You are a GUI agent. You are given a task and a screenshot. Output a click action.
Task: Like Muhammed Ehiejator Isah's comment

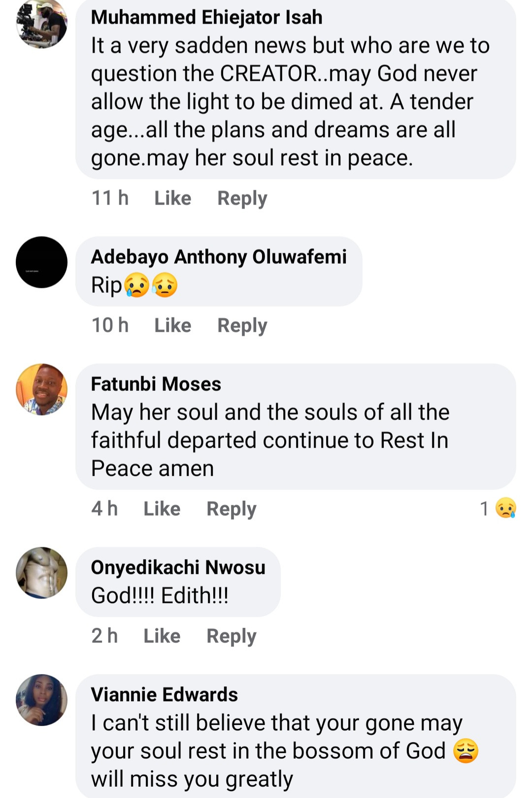pos(172,198)
